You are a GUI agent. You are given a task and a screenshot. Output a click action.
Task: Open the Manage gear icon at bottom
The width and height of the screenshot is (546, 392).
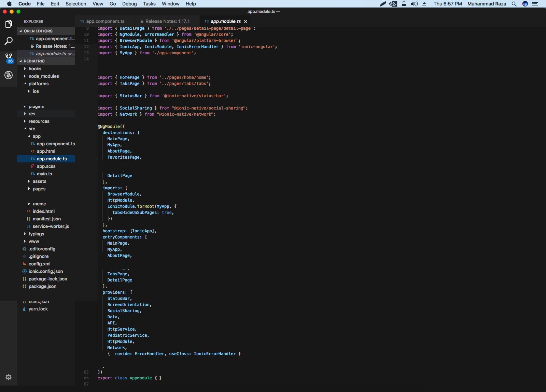[x=9, y=377]
